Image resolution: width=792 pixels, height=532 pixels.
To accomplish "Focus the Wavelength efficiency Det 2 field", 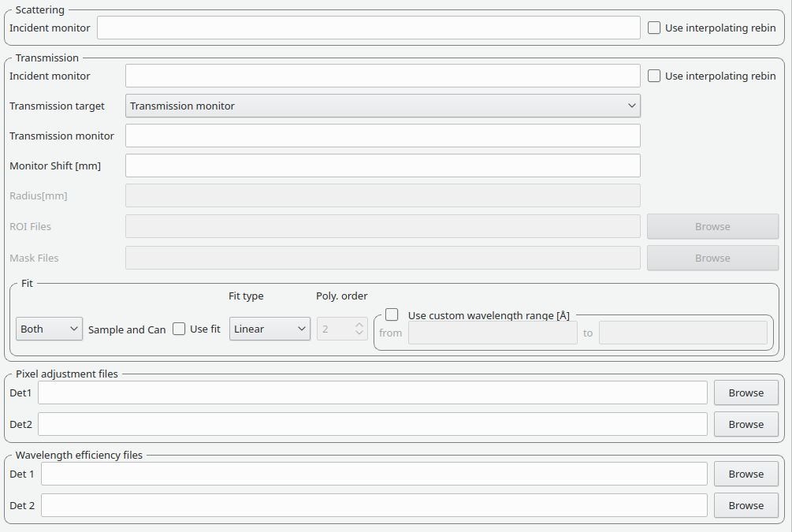I will (x=374, y=505).
